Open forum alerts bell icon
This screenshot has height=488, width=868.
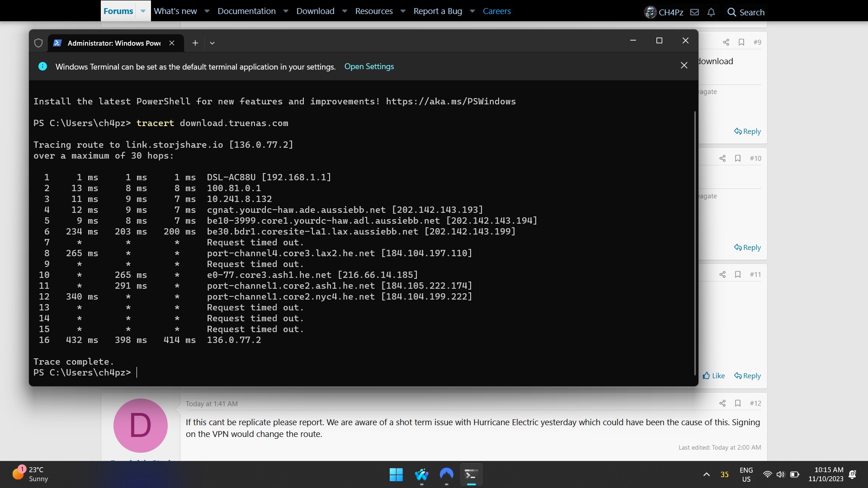click(x=711, y=12)
